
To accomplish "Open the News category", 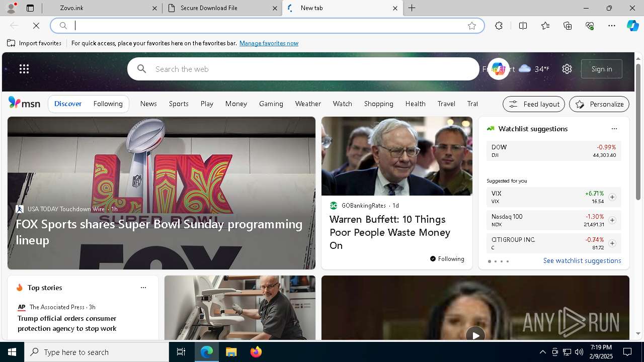I will (148, 104).
